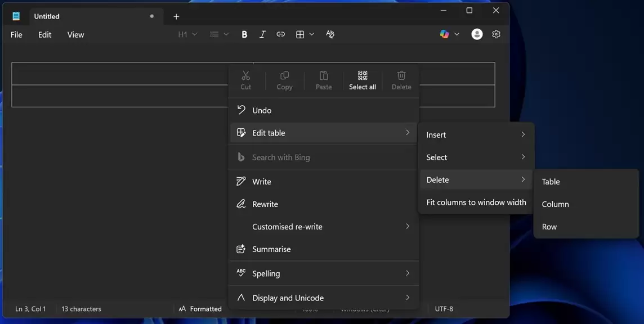Open the H1 heading style dropdown

tap(187, 34)
